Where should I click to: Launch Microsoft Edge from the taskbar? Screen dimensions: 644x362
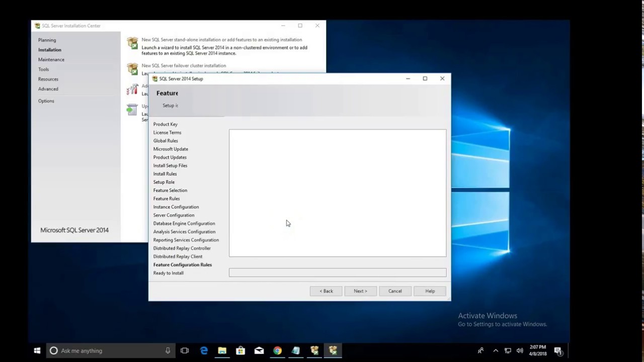point(204,350)
